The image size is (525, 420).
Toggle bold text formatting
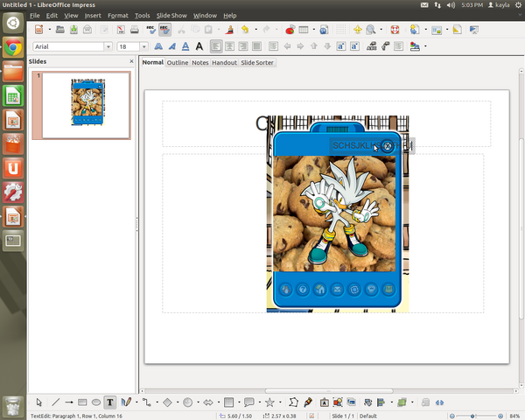158,46
